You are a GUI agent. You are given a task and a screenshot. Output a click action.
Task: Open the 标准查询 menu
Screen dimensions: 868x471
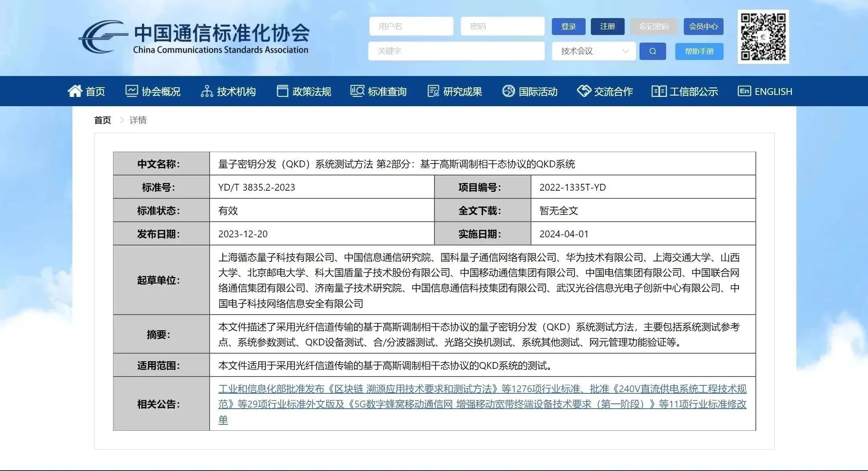[x=387, y=92]
